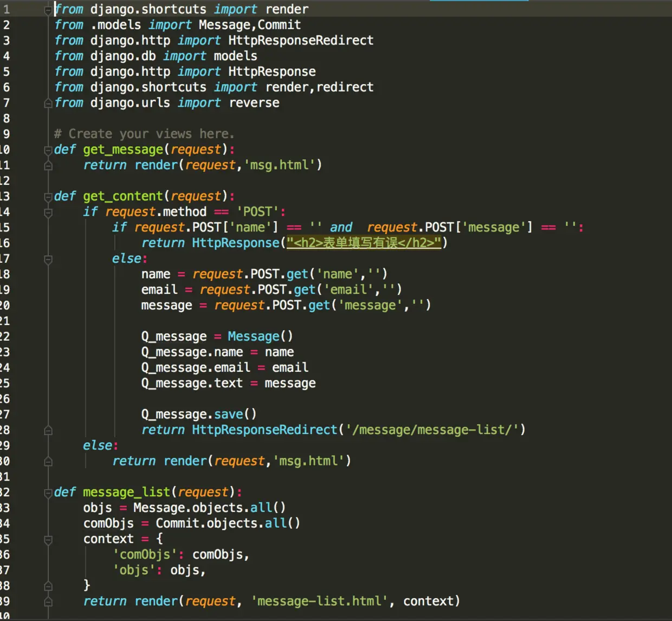
Task: Click the outer 'else' keyword on line 29
Action: [x=98, y=445]
